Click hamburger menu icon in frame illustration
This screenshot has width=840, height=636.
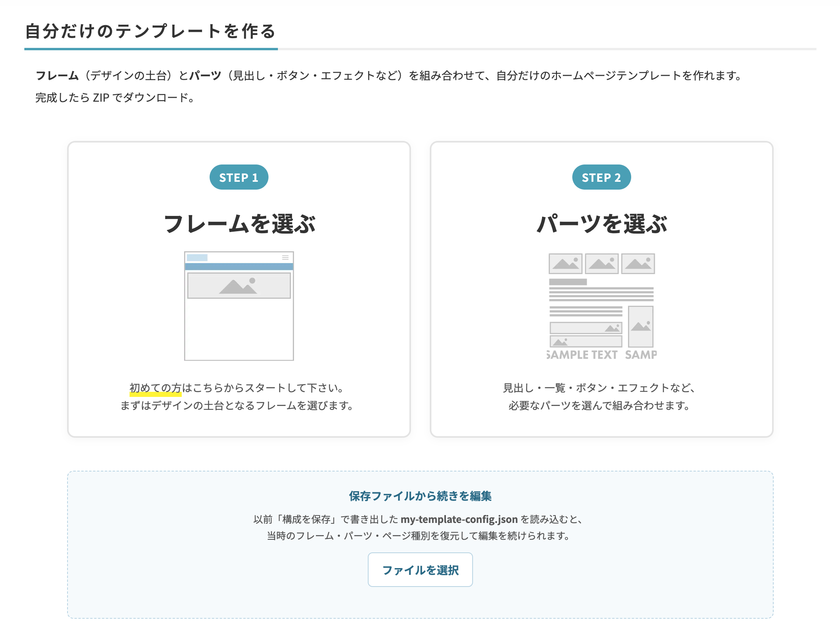pyautogui.click(x=285, y=258)
